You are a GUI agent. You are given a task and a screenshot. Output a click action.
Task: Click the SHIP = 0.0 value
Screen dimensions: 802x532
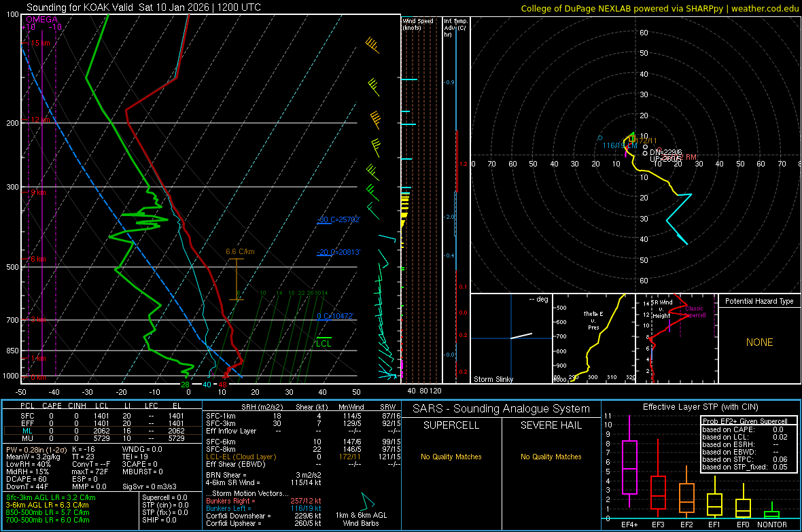[x=159, y=520]
